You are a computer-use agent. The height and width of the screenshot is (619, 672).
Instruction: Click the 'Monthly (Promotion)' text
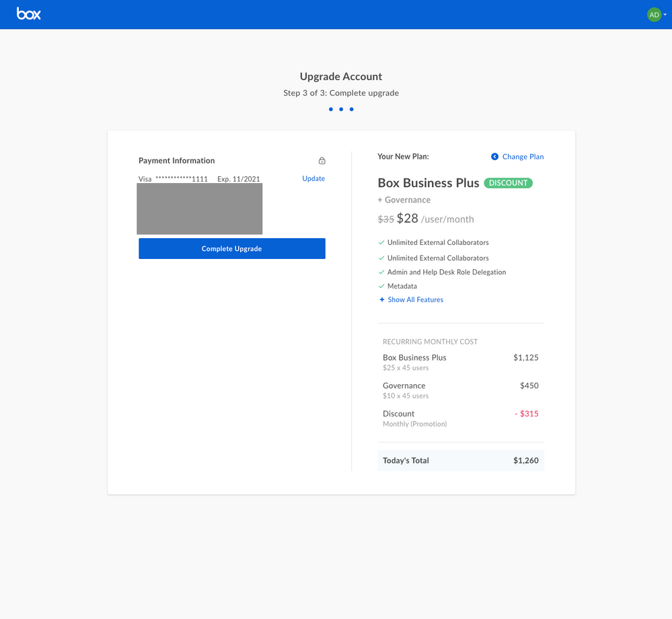415,424
